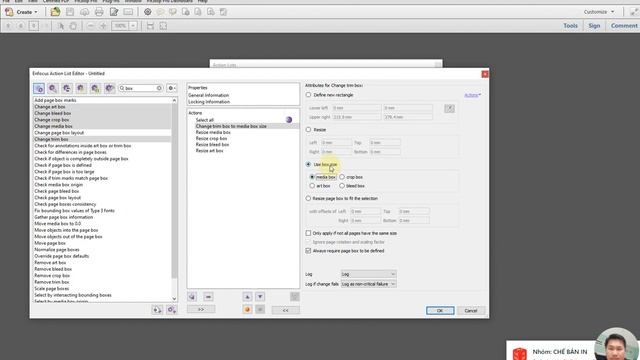Click the pick rectangle icon beside coordinates
This screenshot has width=640, height=360.
pos(449,108)
